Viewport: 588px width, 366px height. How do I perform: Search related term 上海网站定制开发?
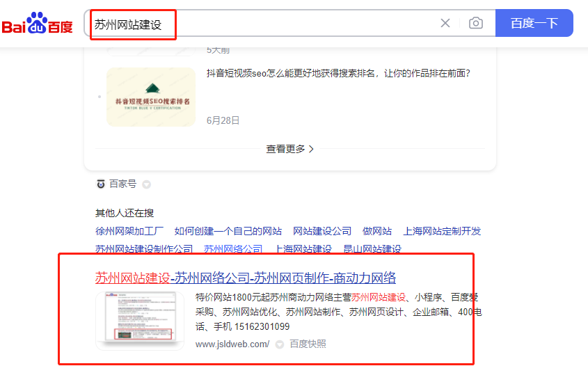(x=442, y=231)
